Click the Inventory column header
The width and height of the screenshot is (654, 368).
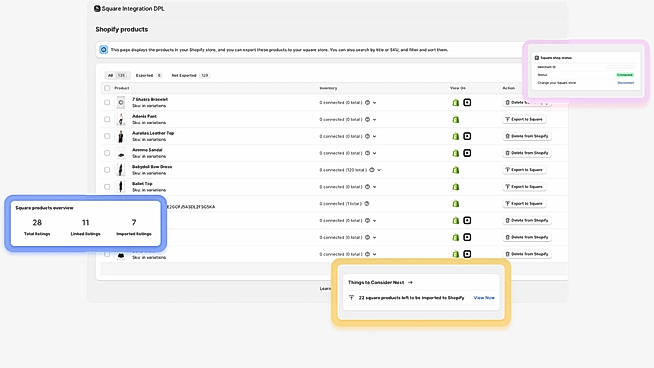(x=328, y=88)
